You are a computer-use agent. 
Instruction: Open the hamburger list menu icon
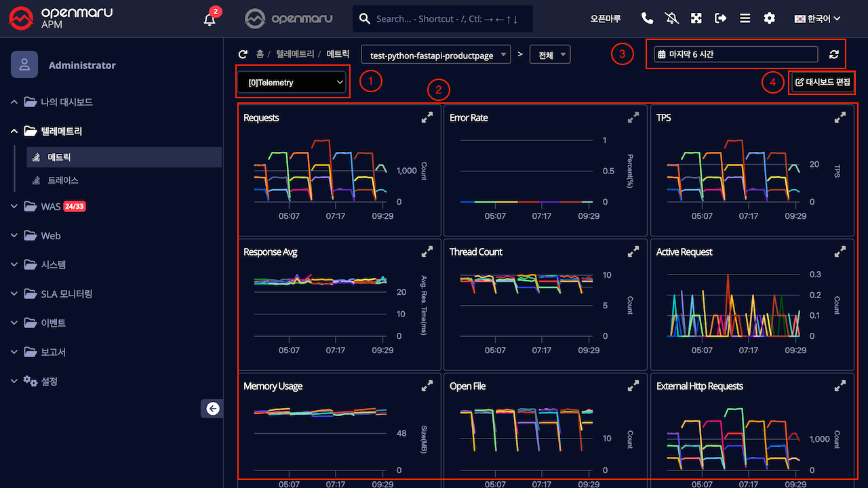[x=745, y=19]
